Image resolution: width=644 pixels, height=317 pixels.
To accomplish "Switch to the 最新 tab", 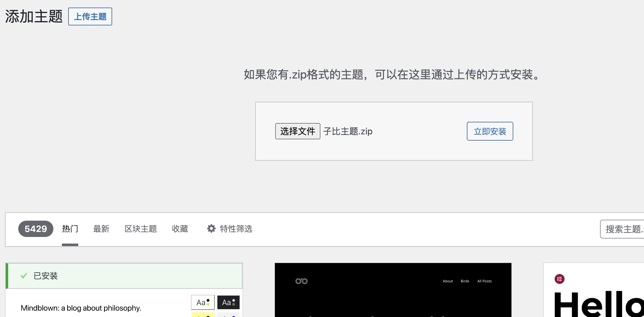I will pyautogui.click(x=101, y=229).
